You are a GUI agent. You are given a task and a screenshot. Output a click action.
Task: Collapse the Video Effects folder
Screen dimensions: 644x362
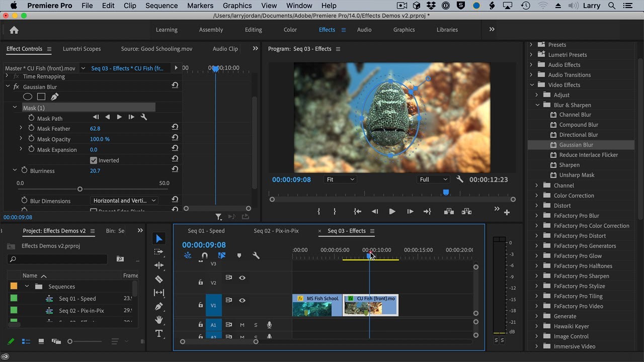[x=531, y=85]
